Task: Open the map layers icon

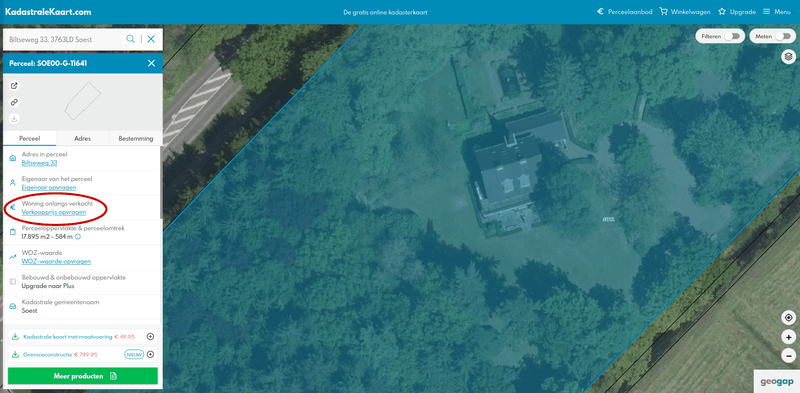Action: 788,57
